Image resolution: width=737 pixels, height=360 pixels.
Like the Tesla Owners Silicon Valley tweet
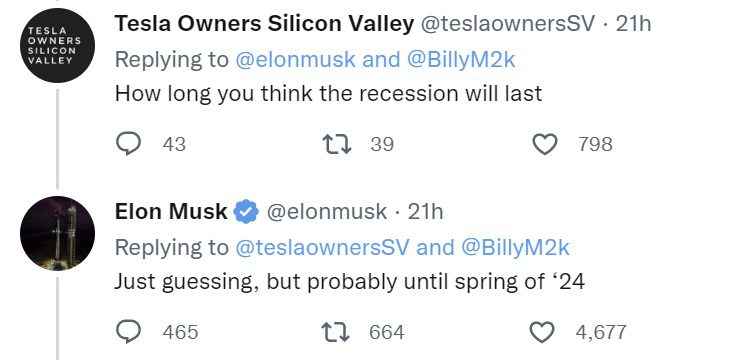[545, 144]
